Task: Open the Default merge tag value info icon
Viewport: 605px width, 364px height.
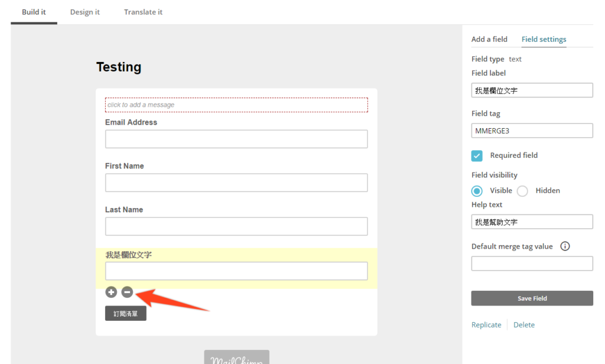Action: coord(565,246)
